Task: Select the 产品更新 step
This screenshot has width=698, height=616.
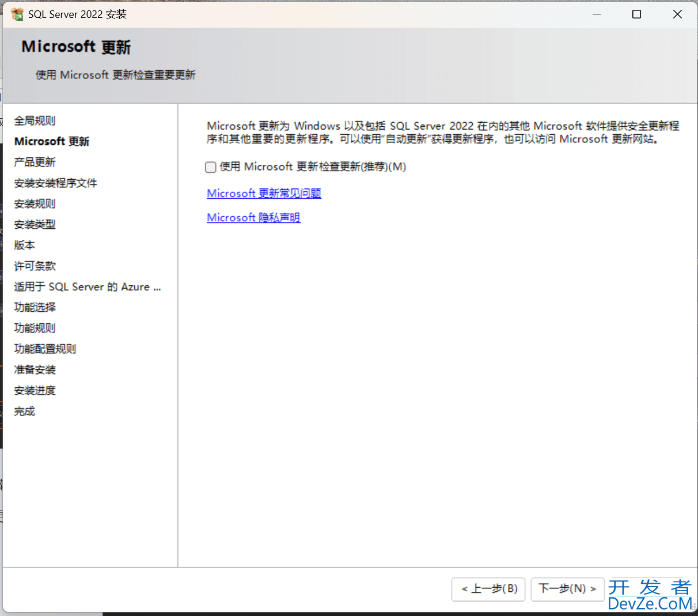Action: 35,162
